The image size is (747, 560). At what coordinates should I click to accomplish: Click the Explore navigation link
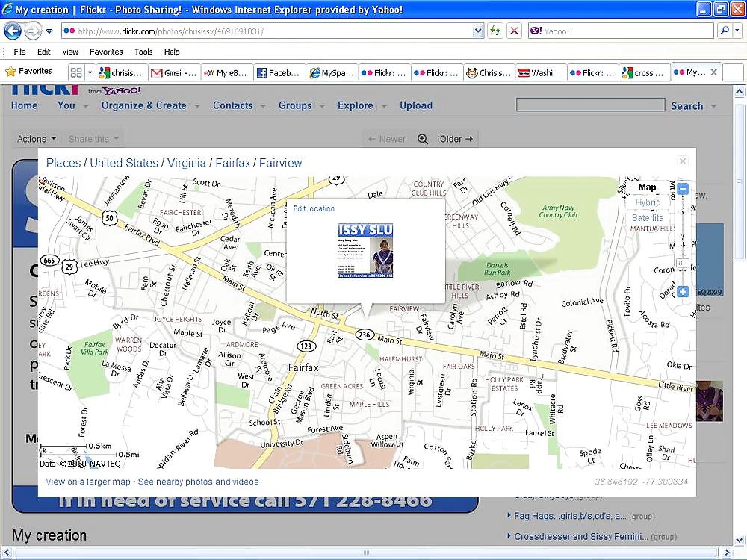point(356,105)
